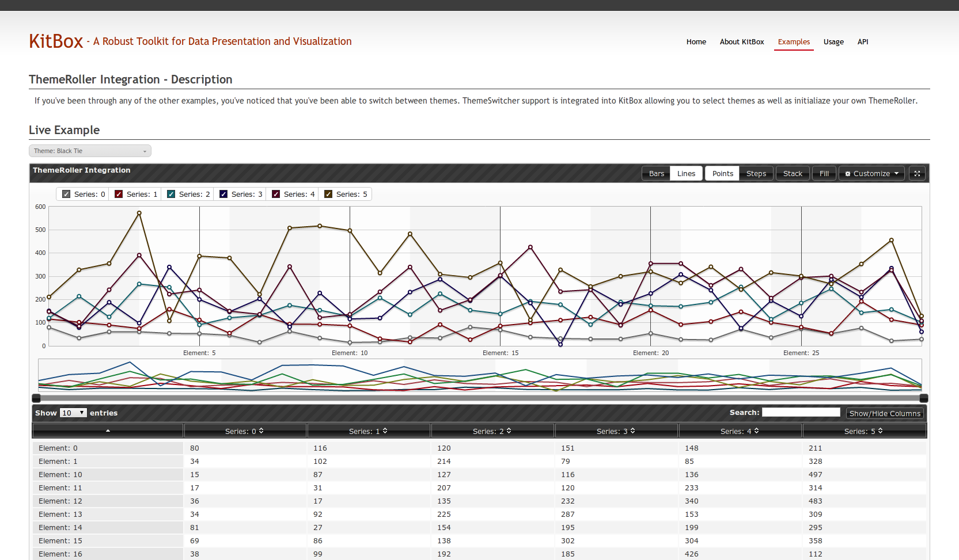The height and width of the screenshot is (560, 959).
Task: Select the Element: 1 row label
Action: (x=108, y=461)
